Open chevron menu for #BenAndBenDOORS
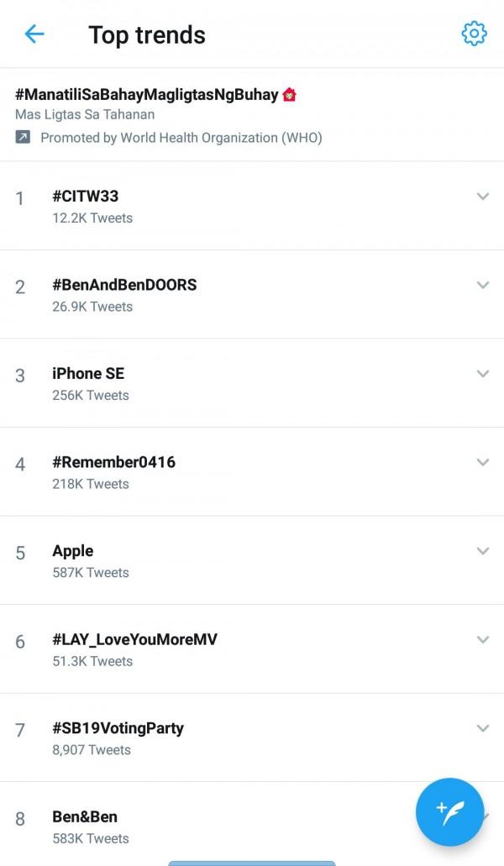 tap(482, 285)
